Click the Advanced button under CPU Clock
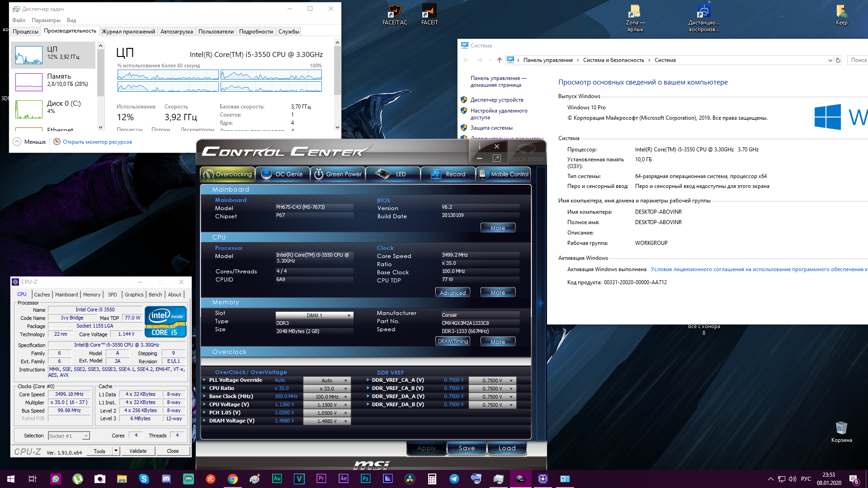Viewport: 868px width, 488px height. [x=453, y=293]
